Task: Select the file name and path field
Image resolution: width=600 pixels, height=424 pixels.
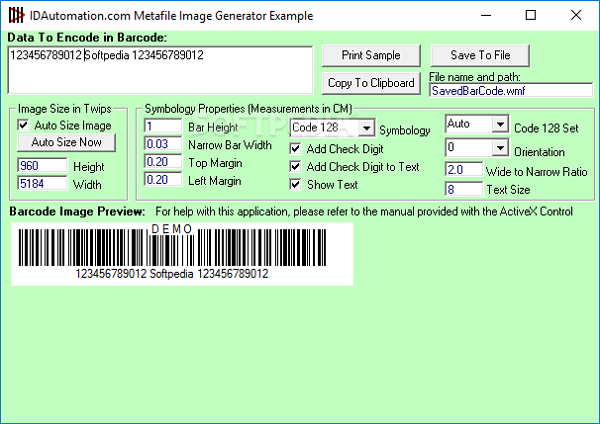Action: point(510,90)
